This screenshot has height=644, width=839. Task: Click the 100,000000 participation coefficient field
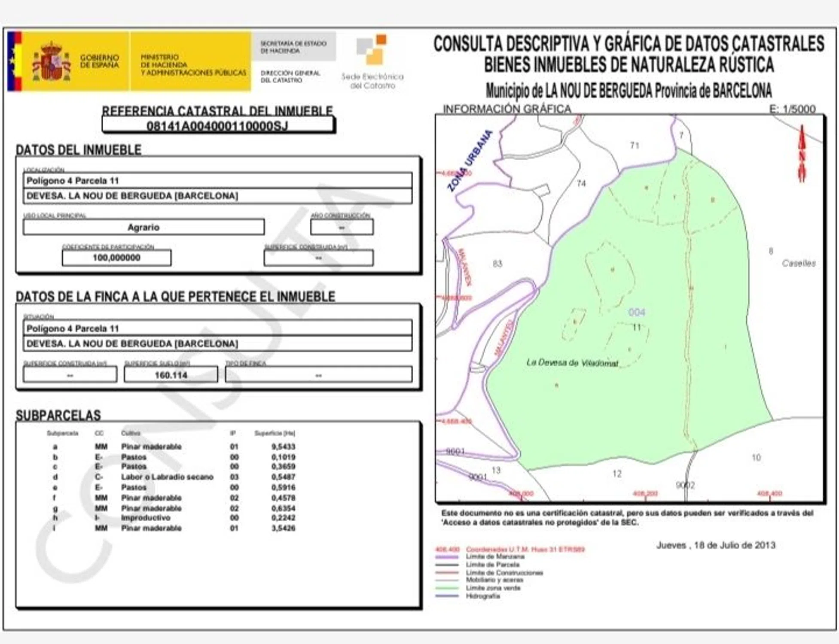tap(116, 258)
